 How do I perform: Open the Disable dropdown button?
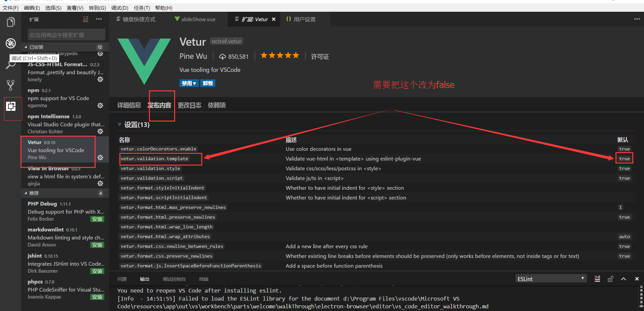click(189, 83)
